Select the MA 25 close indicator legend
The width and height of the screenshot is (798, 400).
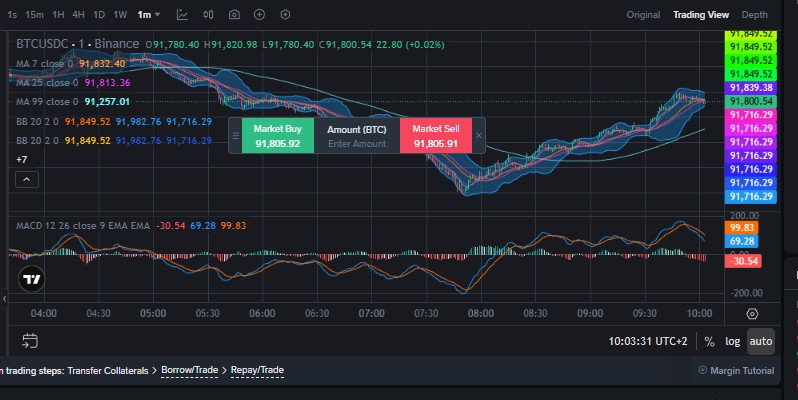(x=47, y=82)
